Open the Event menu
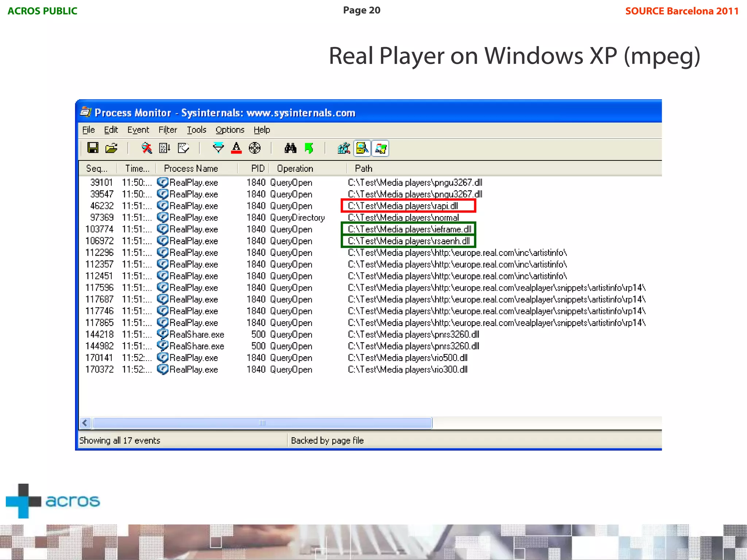The image size is (747, 560). 138,130
